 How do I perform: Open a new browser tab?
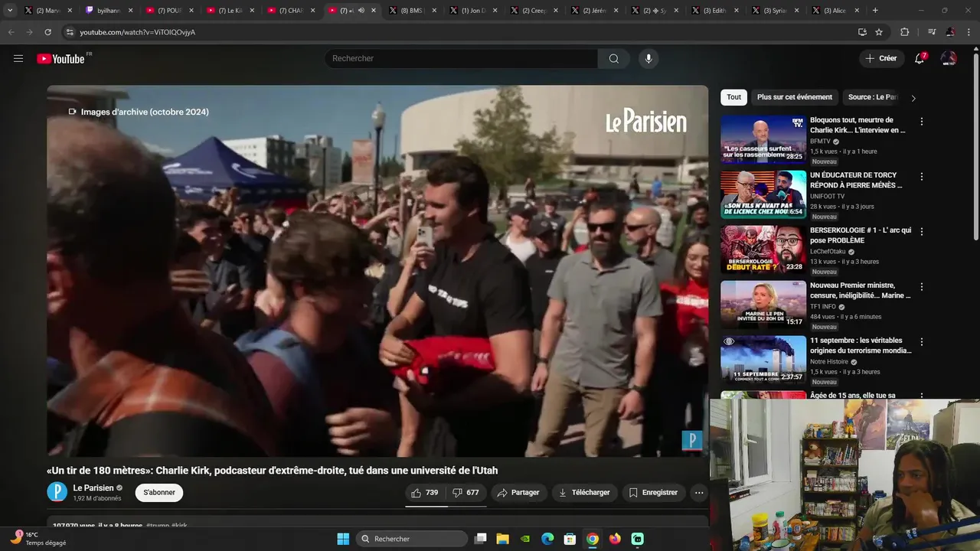coord(875,11)
